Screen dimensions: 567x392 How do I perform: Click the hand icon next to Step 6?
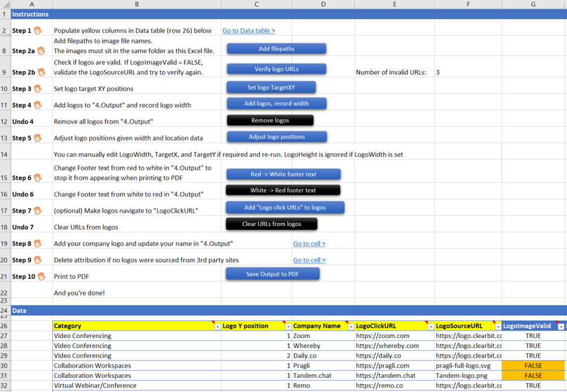coord(38,178)
